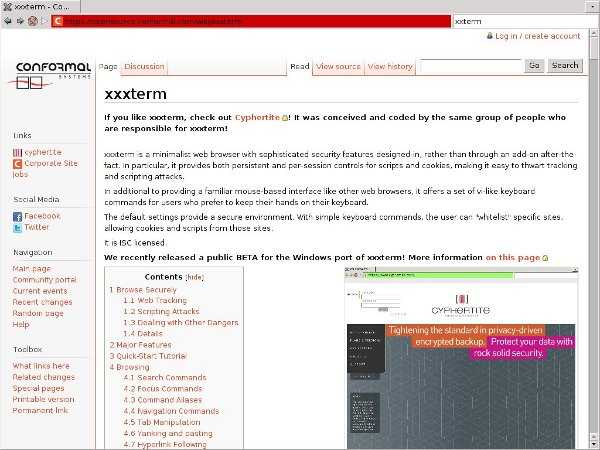600x450 pixels.
Task: Jump to 4.4 Navigation Commands section
Action: [171, 411]
